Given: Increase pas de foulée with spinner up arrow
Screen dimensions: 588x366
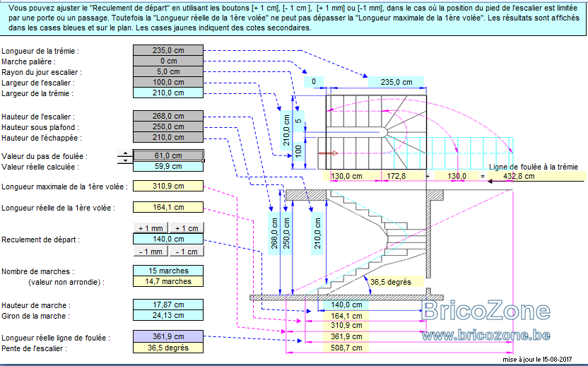Looking at the screenshot, I should [x=125, y=153].
